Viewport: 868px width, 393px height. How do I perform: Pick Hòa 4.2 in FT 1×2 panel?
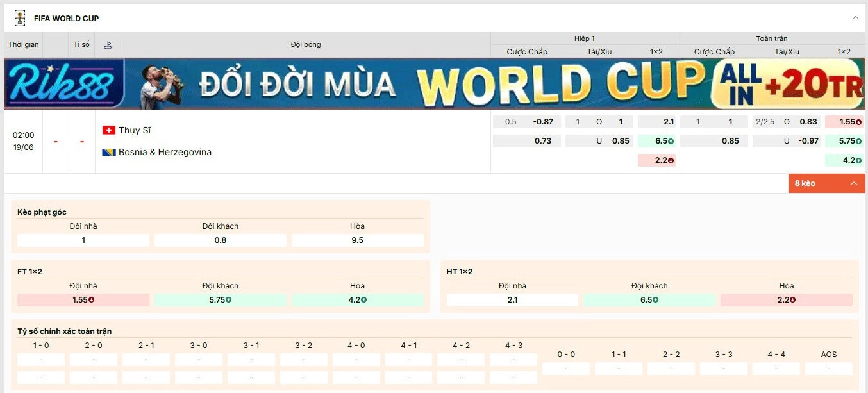[x=358, y=300]
